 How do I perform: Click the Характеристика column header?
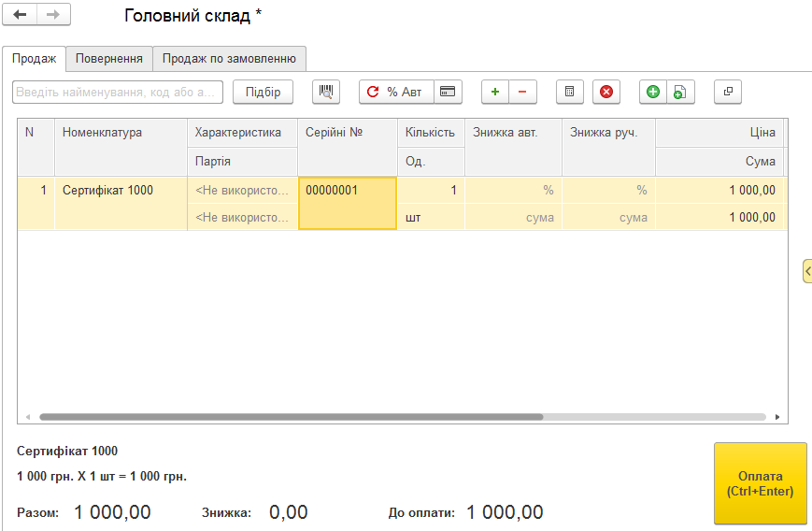[x=242, y=133]
